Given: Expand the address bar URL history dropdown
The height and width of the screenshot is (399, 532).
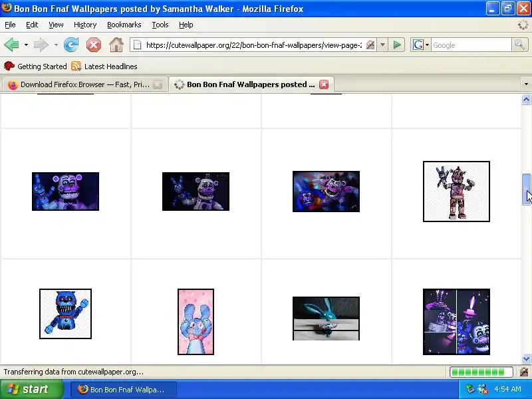Looking at the screenshot, I should click(x=382, y=45).
